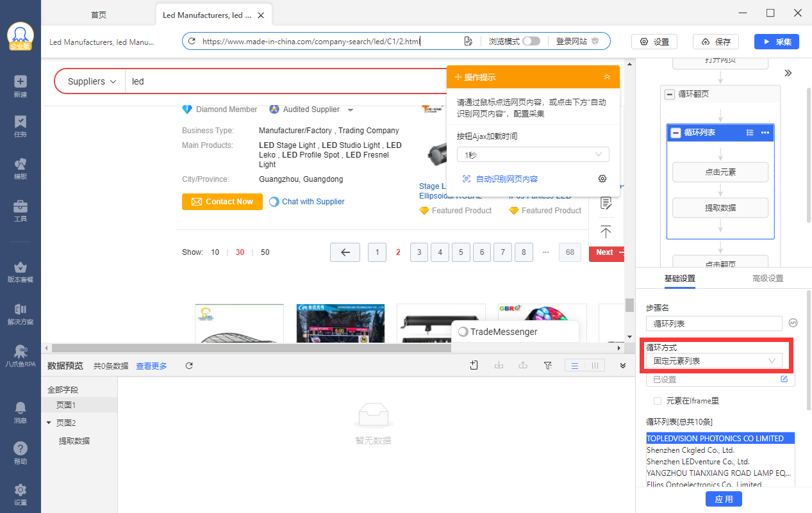812x513 pixels.
Task: Open the 消息 notifications bell icon
Action: click(x=21, y=412)
